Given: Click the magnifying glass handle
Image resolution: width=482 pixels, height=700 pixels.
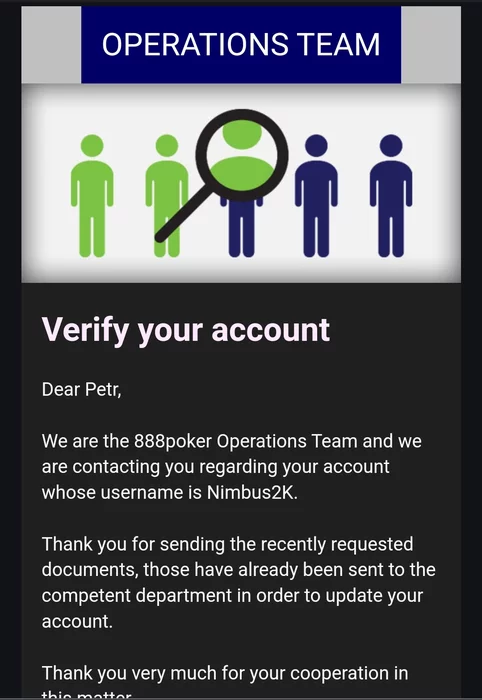Looking at the screenshot, I should coord(182,213).
